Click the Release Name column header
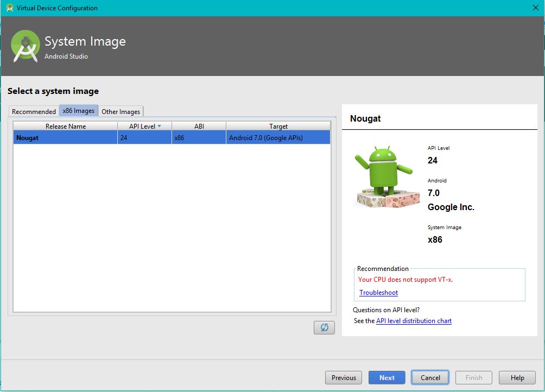 (x=65, y=126)
